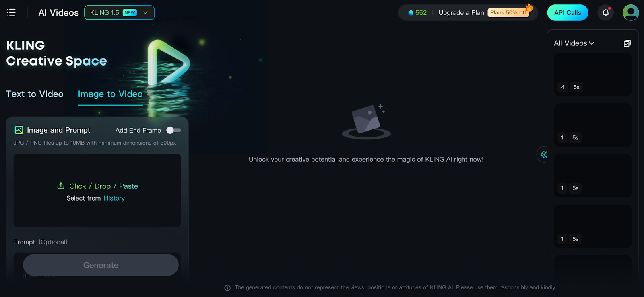
Task: Click the multi-select videos icon
Action: (x=627, y=43)
